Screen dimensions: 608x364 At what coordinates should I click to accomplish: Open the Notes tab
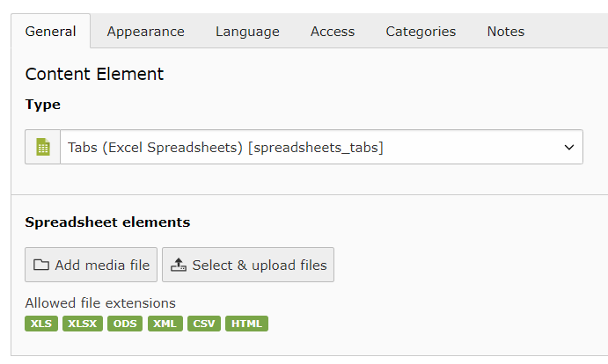[x=506, y=32]
